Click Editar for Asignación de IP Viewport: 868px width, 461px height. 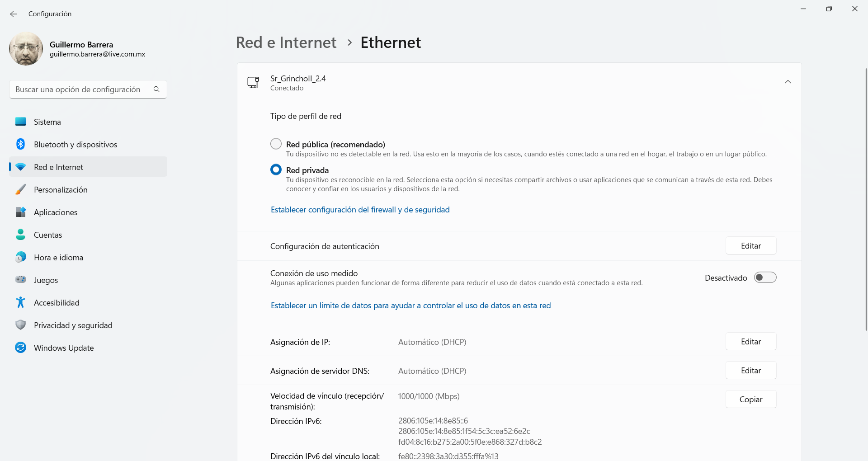(x=750, y=342)
